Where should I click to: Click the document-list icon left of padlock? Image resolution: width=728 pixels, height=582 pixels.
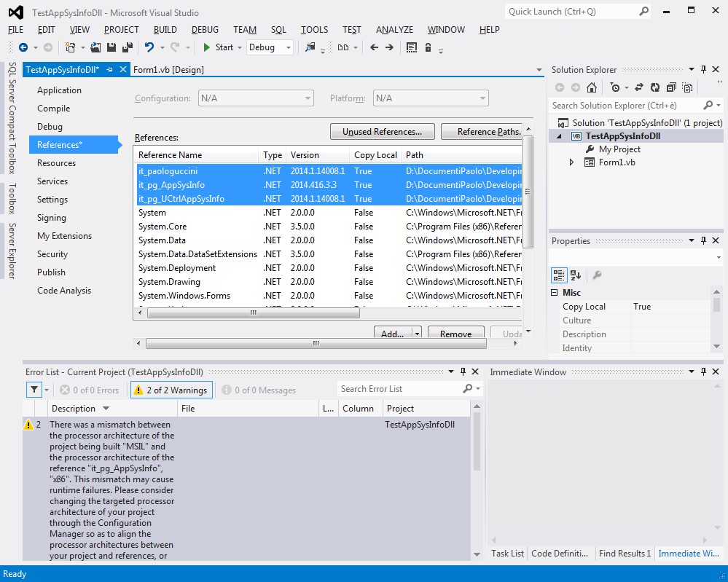(411, 47)
